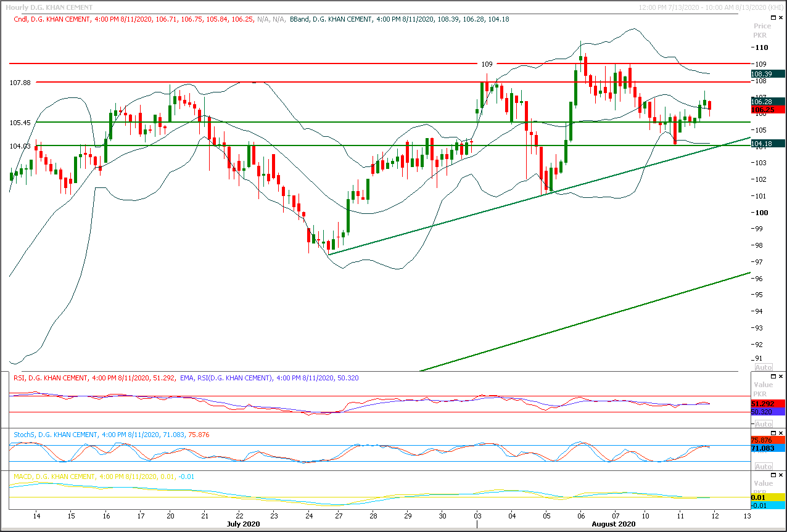
Task: Click the 104.18 lower band price tag
Action: pyautogui.click(x=768, y=144)
